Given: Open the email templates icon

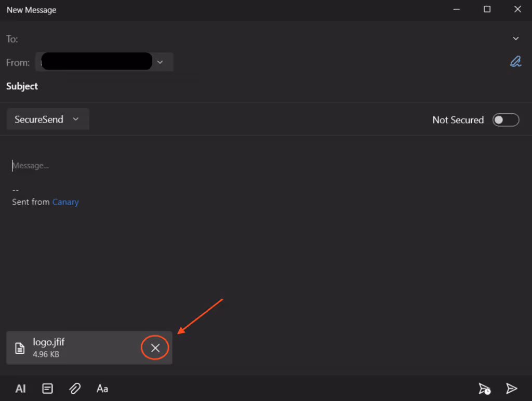Looking at the screenshot, I should 47,389.
